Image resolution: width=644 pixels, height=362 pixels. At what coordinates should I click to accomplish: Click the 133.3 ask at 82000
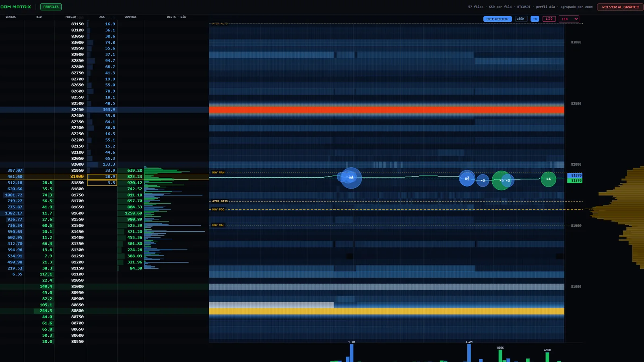pyautogui.click(x=109, y=164)
